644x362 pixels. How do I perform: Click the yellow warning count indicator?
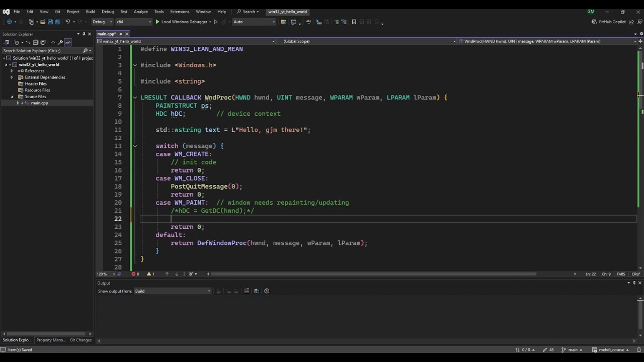(150, 274)
